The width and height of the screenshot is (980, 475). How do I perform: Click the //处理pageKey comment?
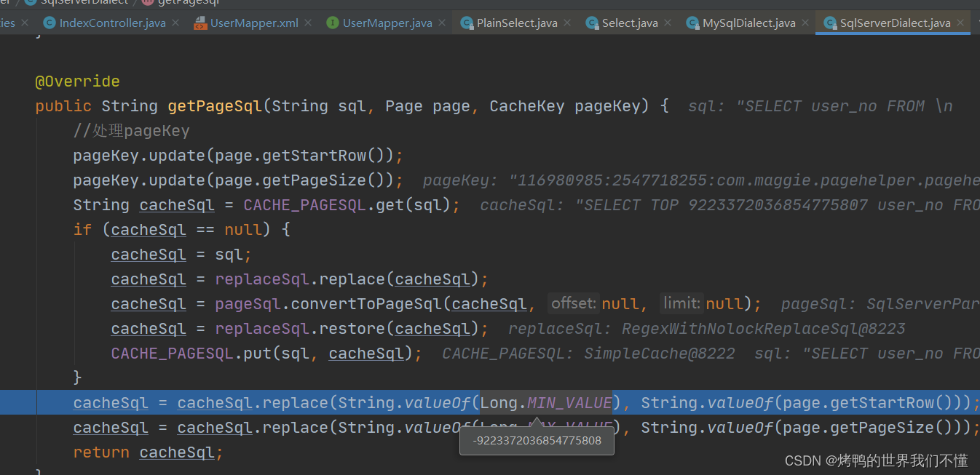pyautogui.click(x=131, y=131)
